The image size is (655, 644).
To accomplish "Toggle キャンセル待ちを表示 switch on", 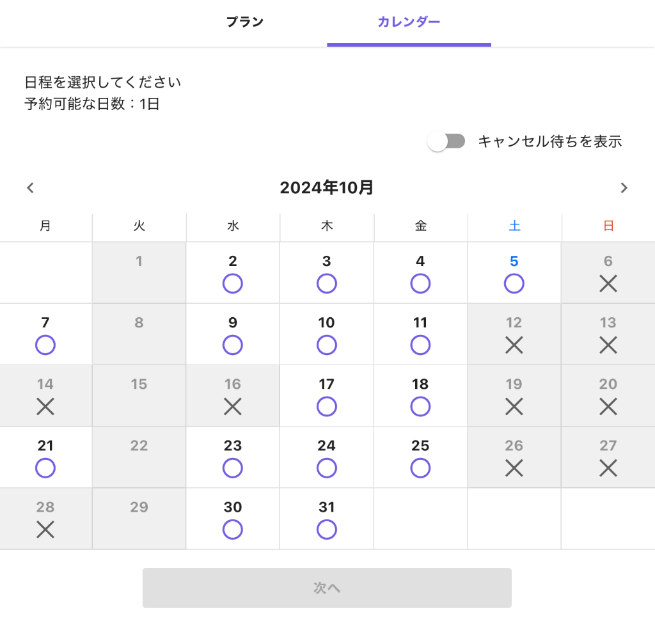I will [446, 141].
